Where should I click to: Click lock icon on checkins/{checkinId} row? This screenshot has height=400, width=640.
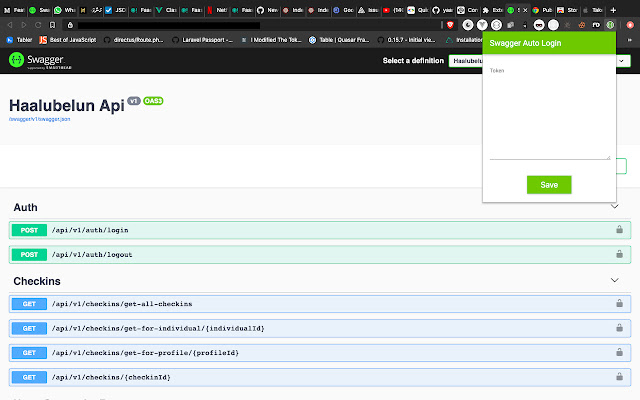(x=619, y=376)
